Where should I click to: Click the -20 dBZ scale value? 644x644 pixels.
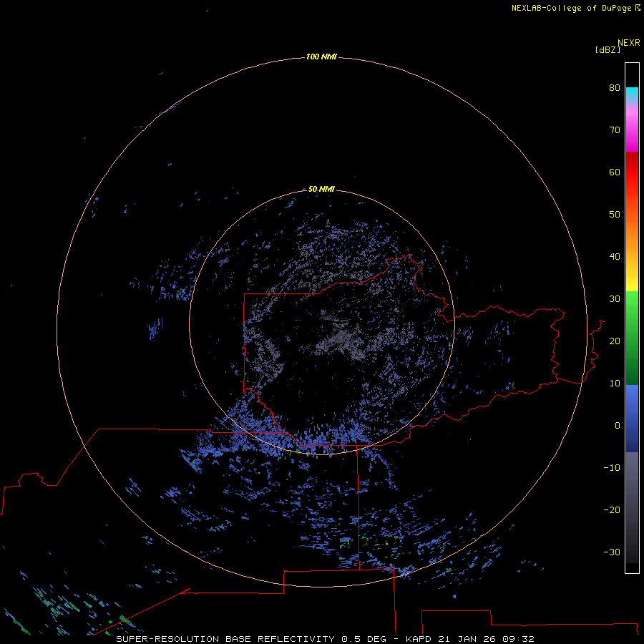point(612,509)
